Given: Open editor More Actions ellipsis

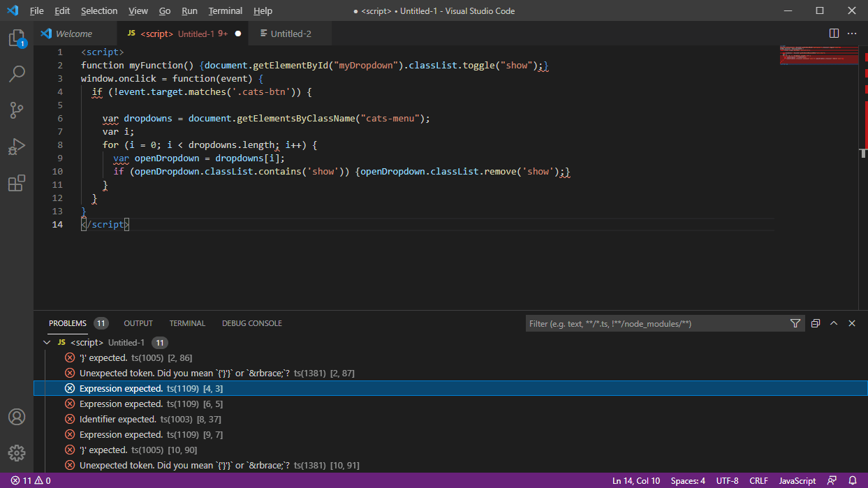Looking at the screenshot, I should coord(852,34).
